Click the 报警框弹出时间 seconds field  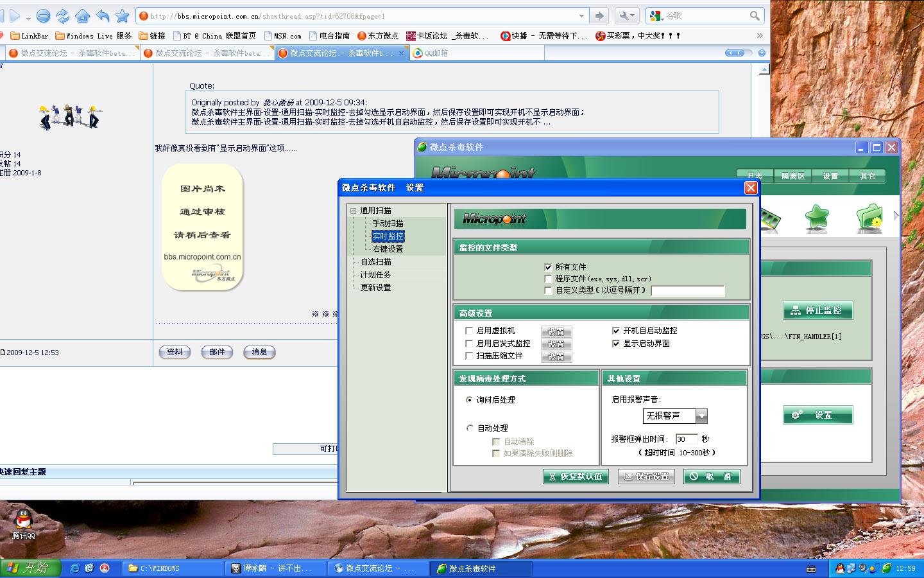click(x=687, y=439)
